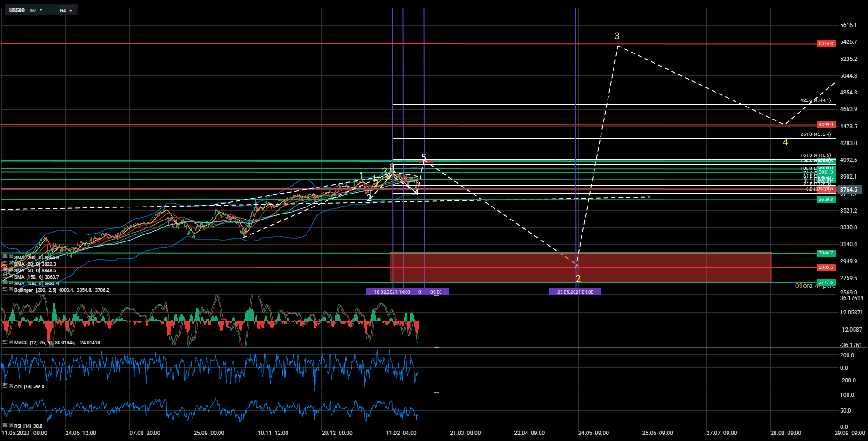Image resolution: width=868 pixels, height=441 pixels.
Task: Remove the Bollinger indicator with its X icon
Action: 10,289
